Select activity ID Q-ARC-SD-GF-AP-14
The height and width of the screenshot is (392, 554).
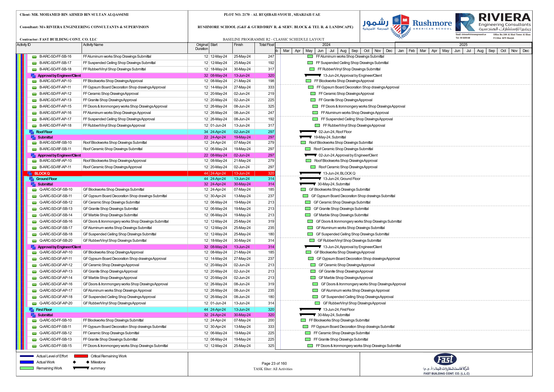coord(56,278)
